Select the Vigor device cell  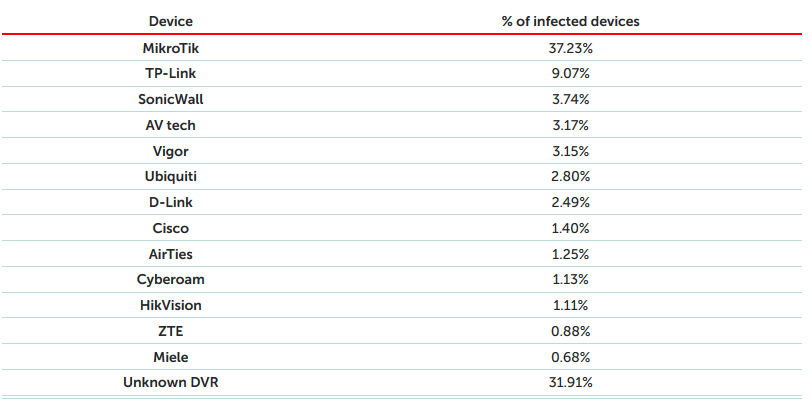pos(171,151)
